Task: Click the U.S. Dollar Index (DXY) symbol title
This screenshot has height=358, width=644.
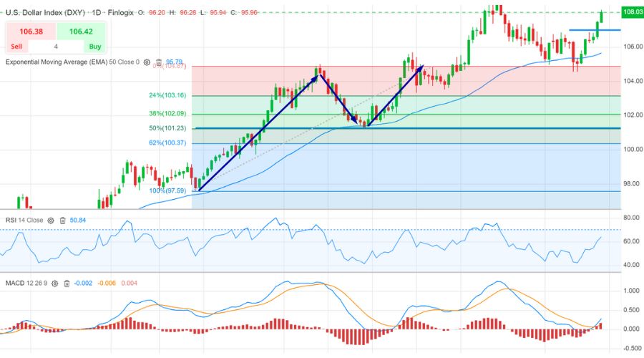Action: pyautogui.click(x=45, y=13)
